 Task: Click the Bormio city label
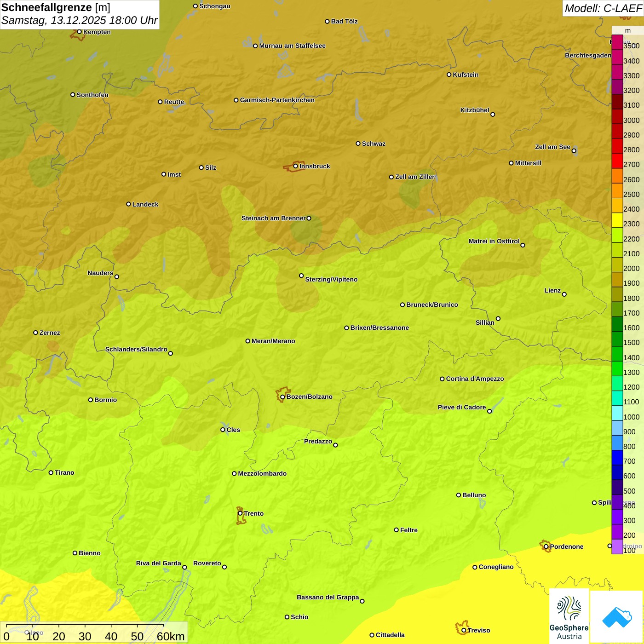(105, 400)
